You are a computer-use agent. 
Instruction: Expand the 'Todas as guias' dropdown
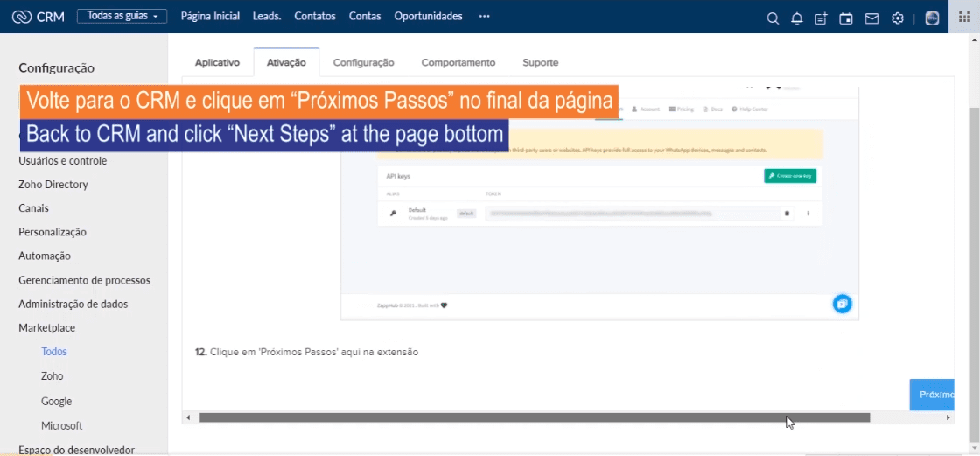pyautogui.click(x=122, y=16)
